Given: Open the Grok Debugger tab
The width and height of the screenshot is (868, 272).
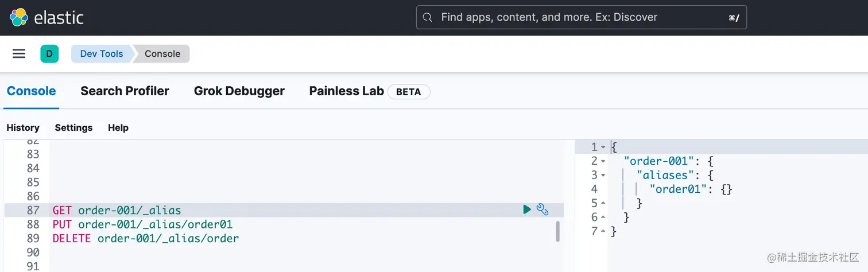Looking at the screenshot, I should 239,91.
